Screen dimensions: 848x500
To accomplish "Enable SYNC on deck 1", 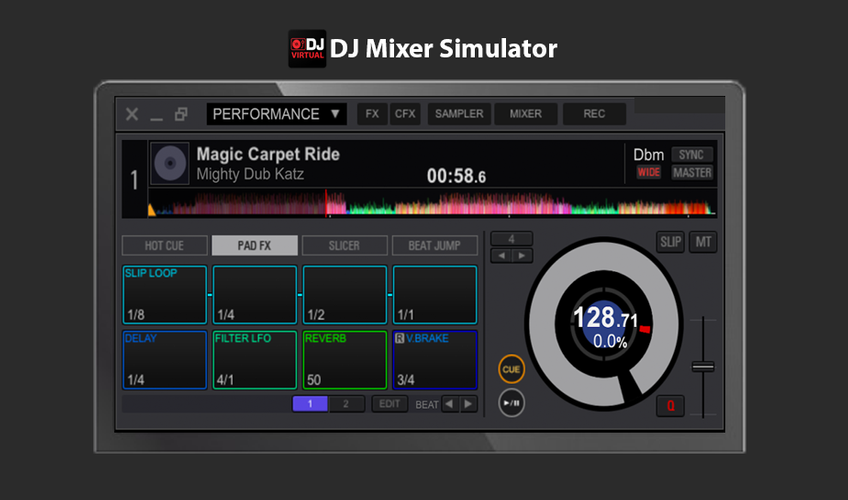I will point(692,155).
